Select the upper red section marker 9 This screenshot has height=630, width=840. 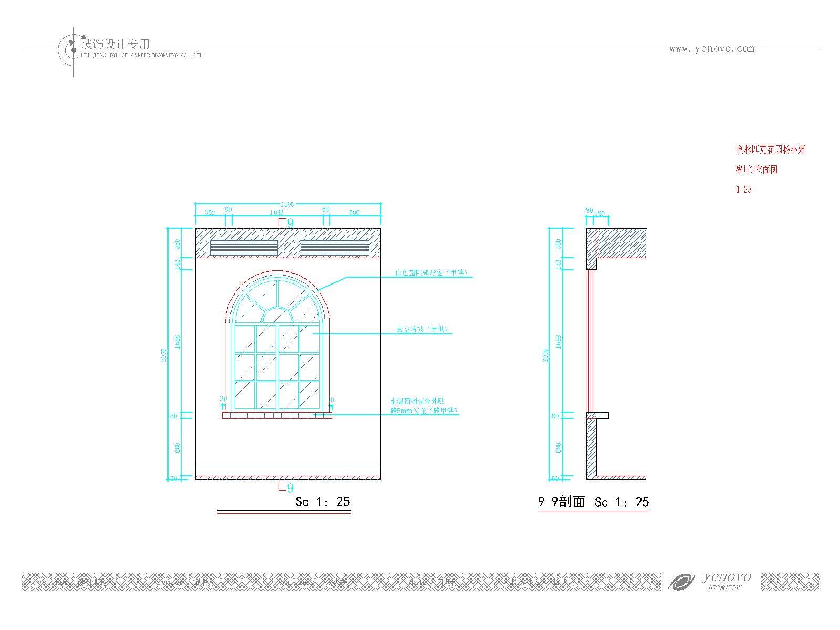click(x=289, y=223)
